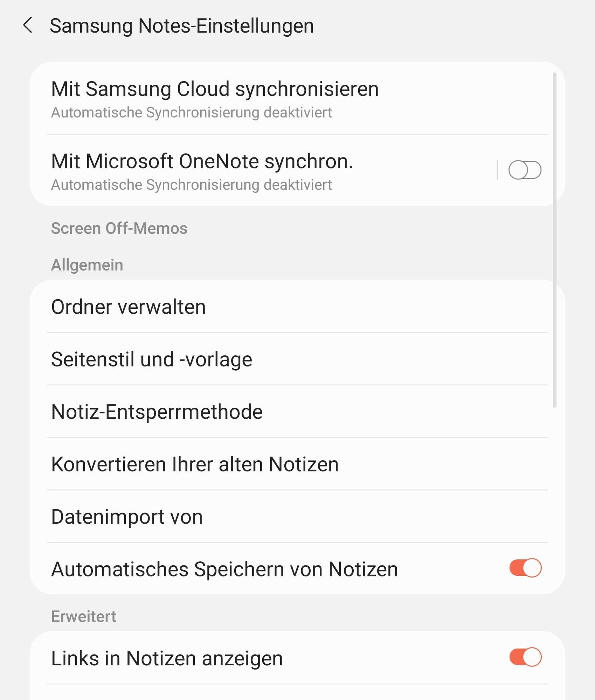595x700 pixels.
Task: Tap the Automatisches Speichern von Notizen label
Action: click(x=224, y=569)
